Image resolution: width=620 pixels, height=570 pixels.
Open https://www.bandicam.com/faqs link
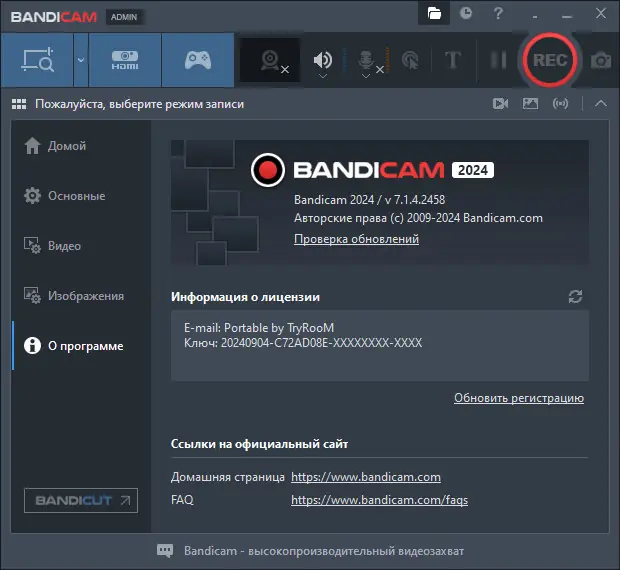tap(380, 500)
